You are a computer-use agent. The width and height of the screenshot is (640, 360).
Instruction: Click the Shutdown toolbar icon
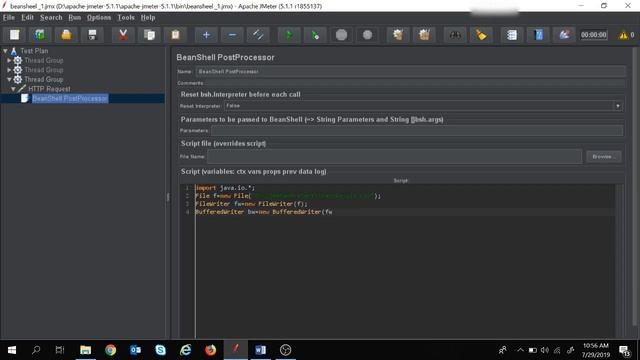pos(367,35)
